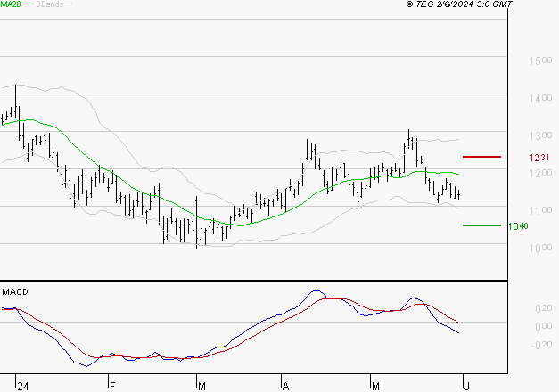Click the 1500 price axis label
This screenshot has width=559, height=392.
pos(540,61)
